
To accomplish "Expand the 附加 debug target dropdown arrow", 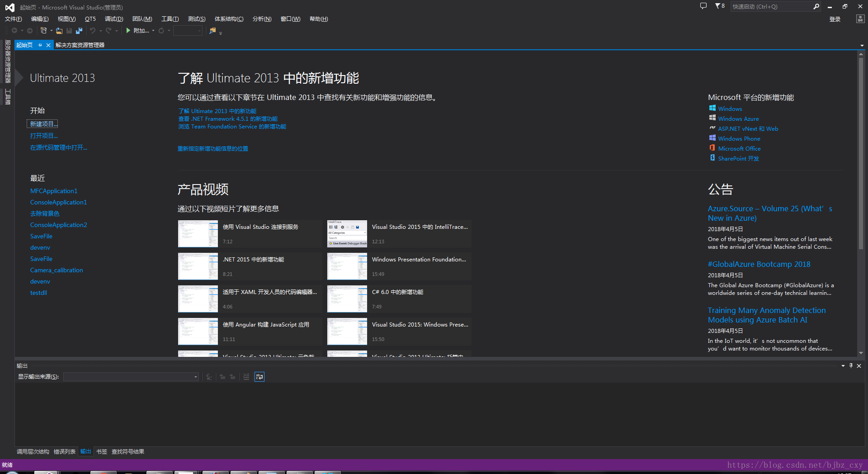I will click(x=153, y=31).
